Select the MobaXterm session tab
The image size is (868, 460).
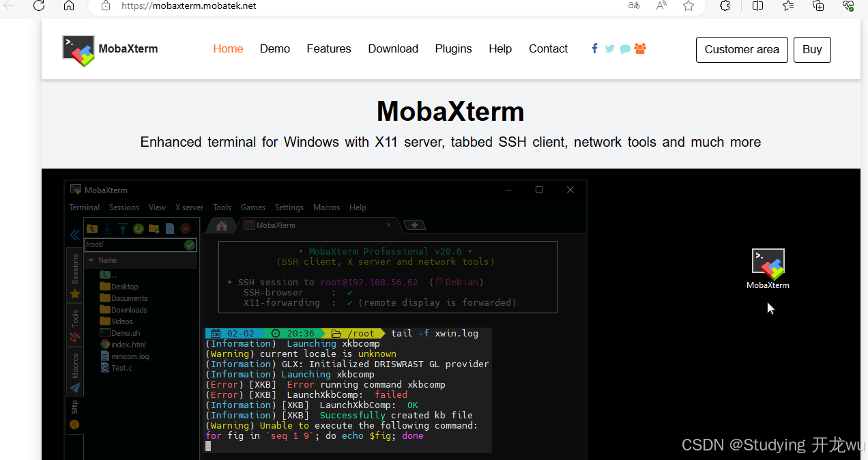[x=317, y=225]
